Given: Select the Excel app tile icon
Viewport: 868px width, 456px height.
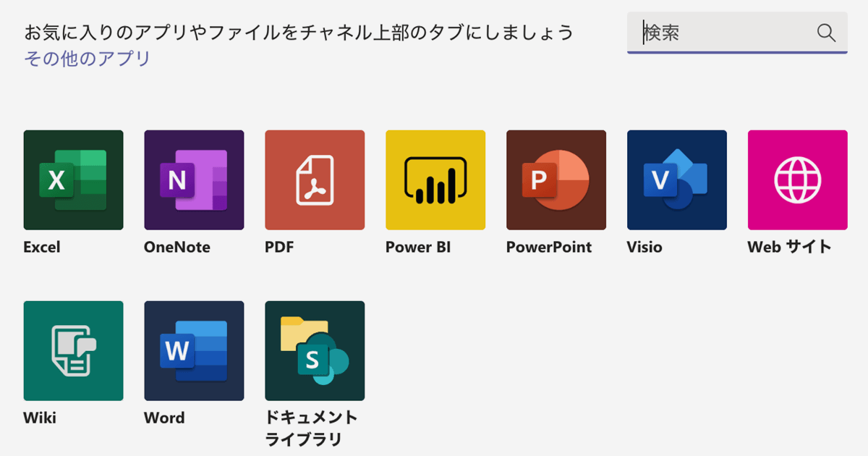Looking at the screenshot, I should [74, 180].
